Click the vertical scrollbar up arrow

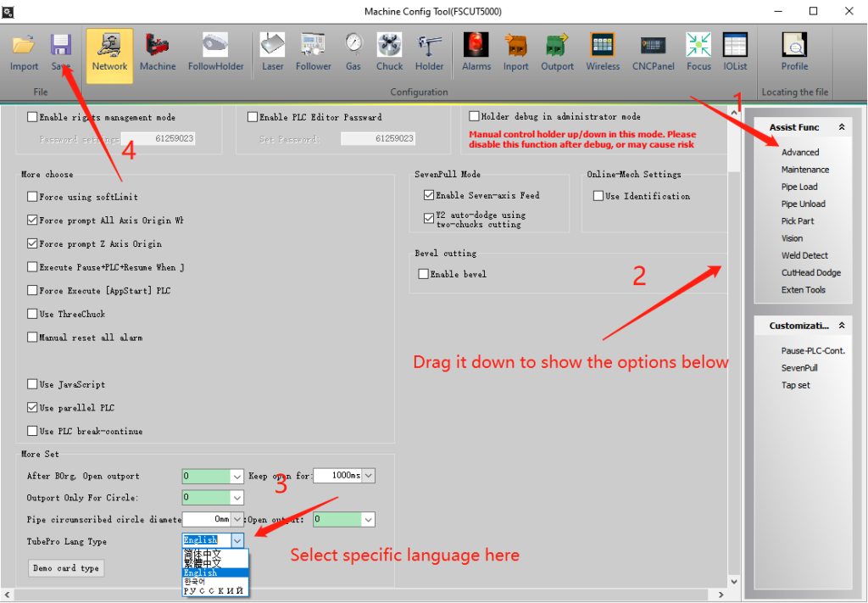point(734,113)
